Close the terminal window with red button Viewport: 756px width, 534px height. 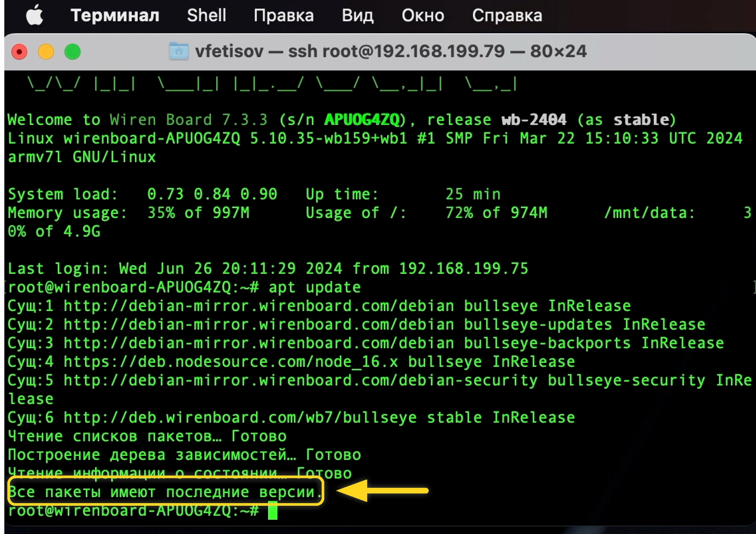pos(20,52)
